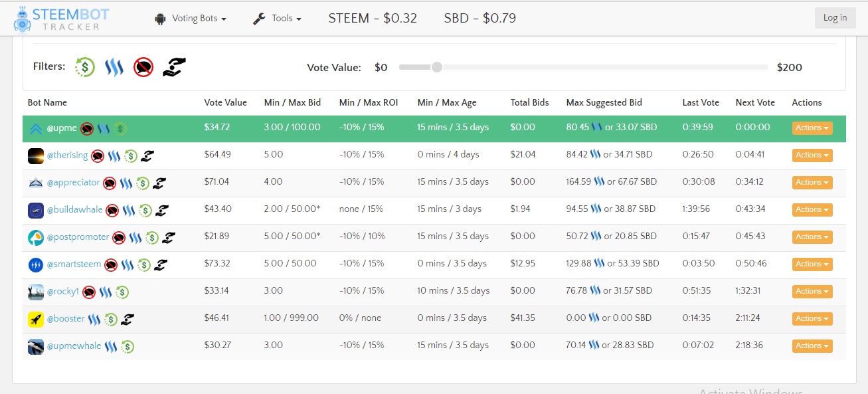Click the Vote Value slider handle
868x394 pixels.
click(x=436, y=67)
